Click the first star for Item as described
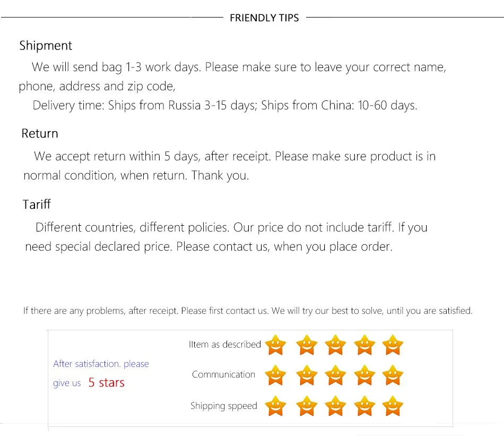Viewport: 504px width, 445px height. click(x=275, y=345)
